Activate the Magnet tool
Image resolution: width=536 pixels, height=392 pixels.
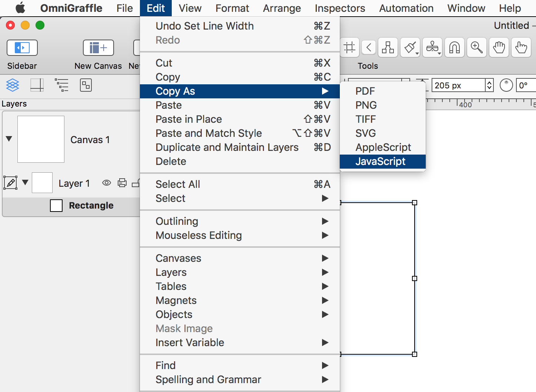pos(454,47)
